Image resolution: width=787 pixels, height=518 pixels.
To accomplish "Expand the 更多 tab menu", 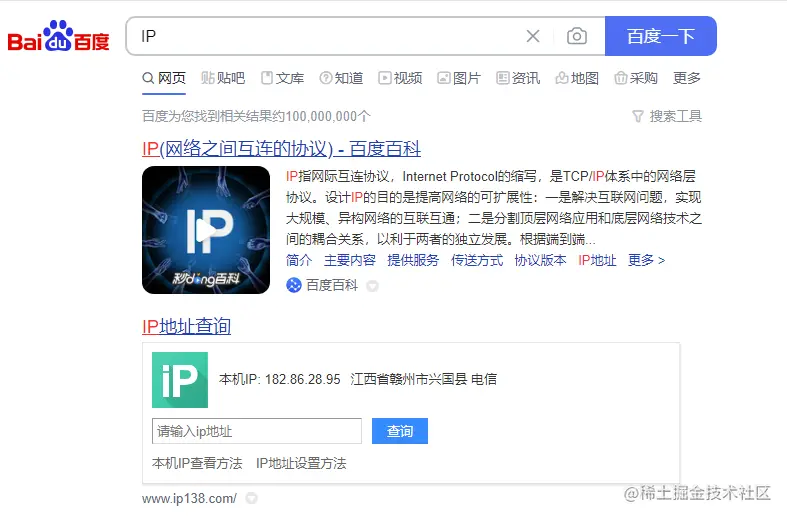I will coord(687,78).
